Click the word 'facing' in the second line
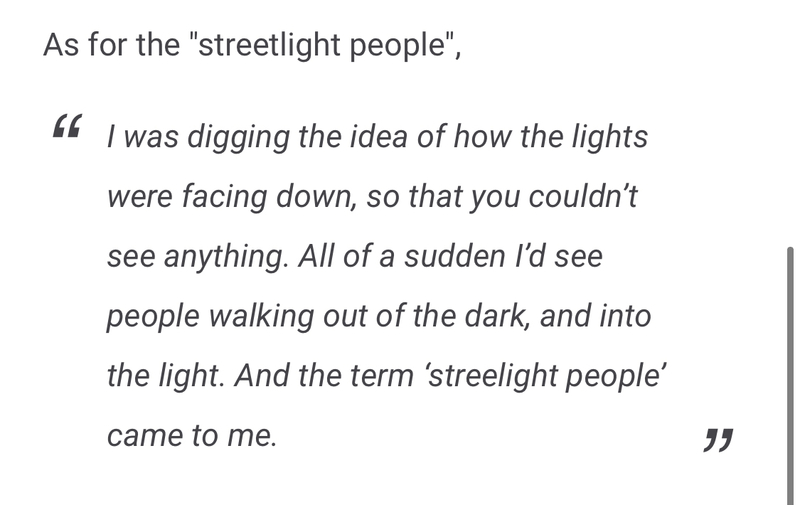The image size is (800, 505). pyautogui.click(x=223, y=197)
